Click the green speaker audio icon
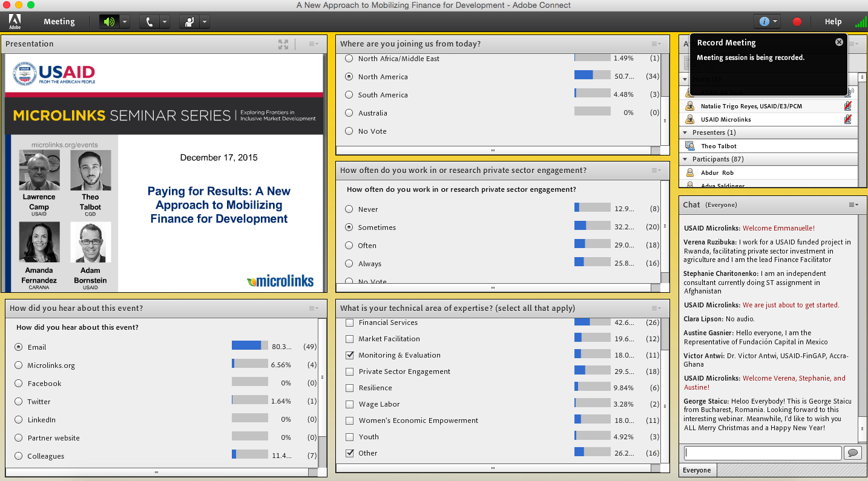Screen dimensions: 868x481 point(108,22)
